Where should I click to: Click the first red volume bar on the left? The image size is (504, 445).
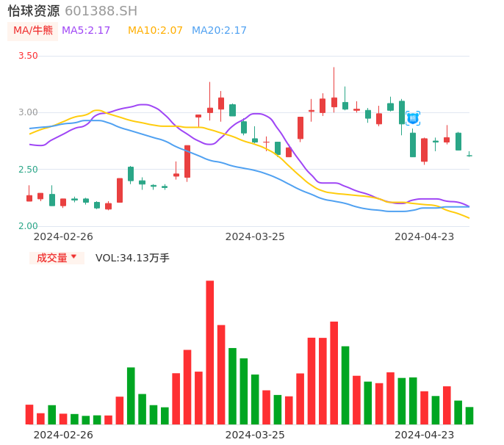point(29,414)
